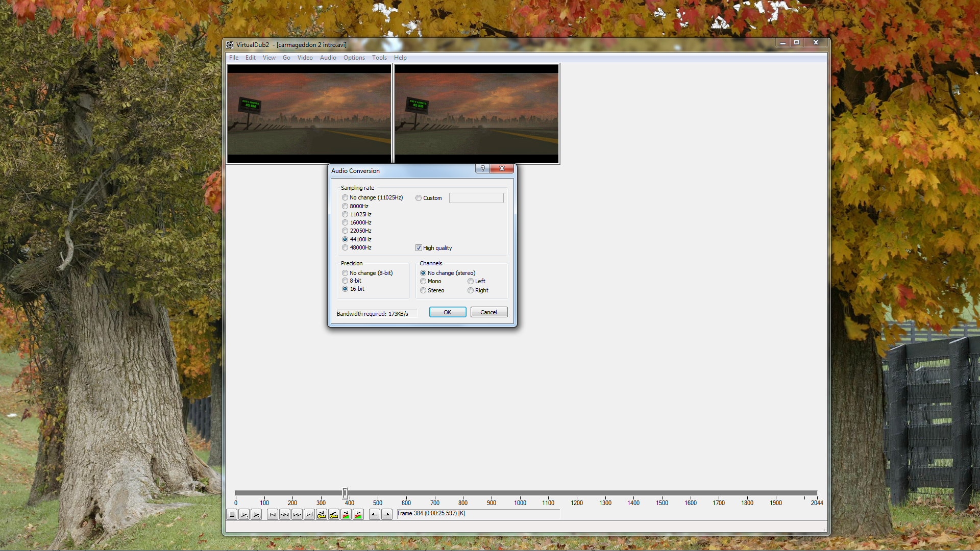Confirm audio conversion with OK

[x=447, y=312]
